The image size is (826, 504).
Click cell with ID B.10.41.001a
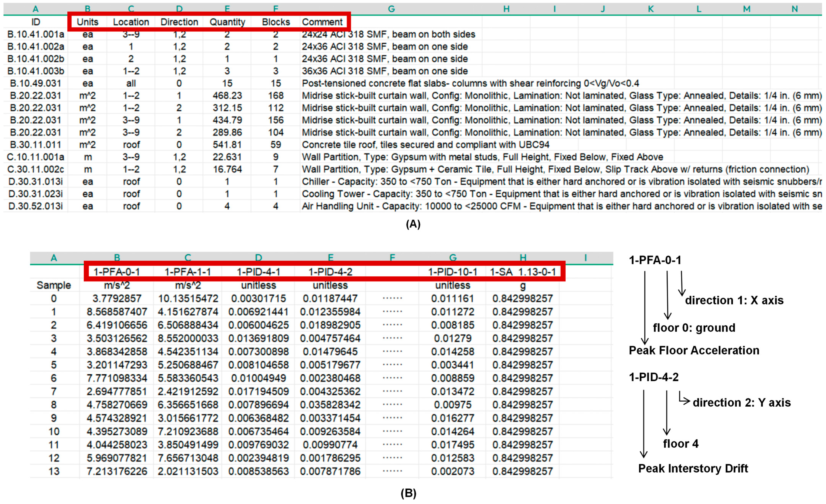(x=36, y=34)
